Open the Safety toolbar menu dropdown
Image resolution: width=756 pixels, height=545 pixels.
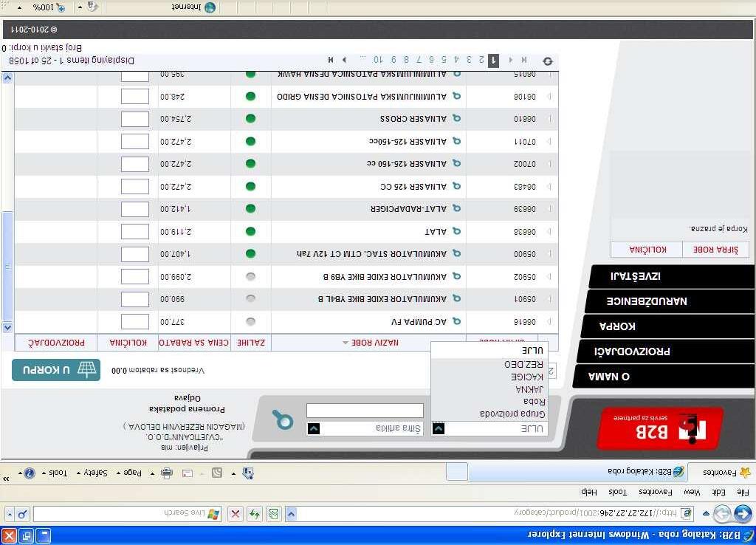coord(92,473)
